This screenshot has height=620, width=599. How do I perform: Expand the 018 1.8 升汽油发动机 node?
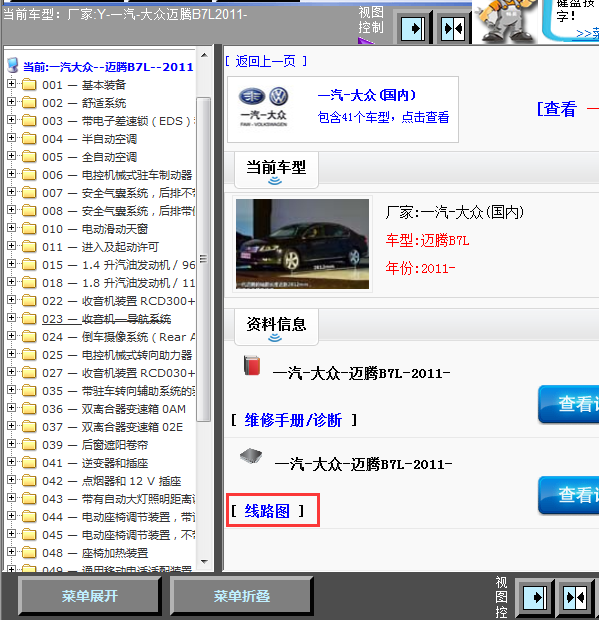click(x=11, y=282)
